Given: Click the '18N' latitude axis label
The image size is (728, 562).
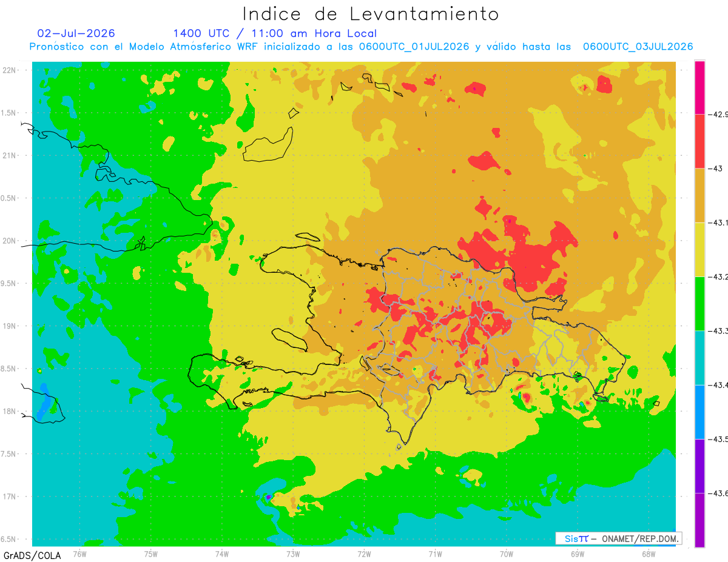Looking at the screenshot, I should (x=10, y=411).
